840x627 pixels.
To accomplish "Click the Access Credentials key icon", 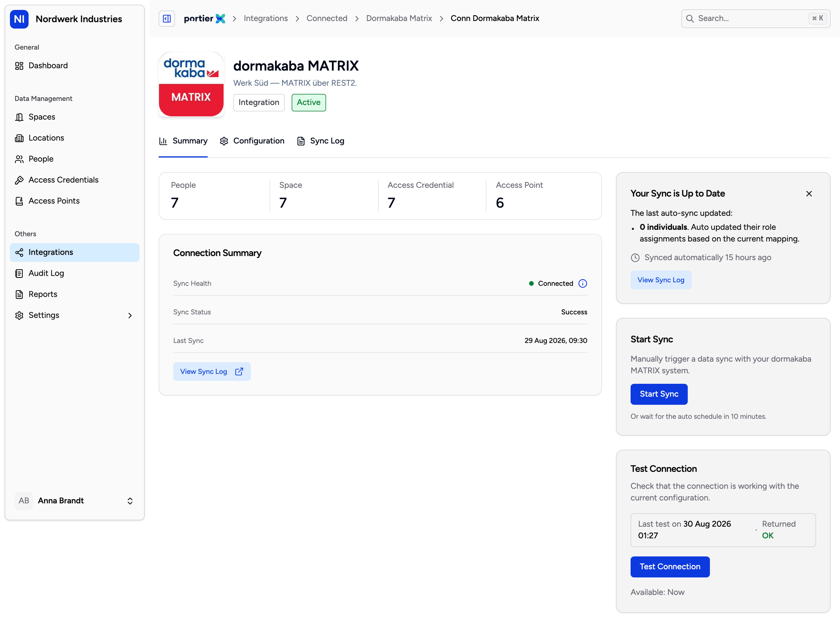I will (19, 180).
